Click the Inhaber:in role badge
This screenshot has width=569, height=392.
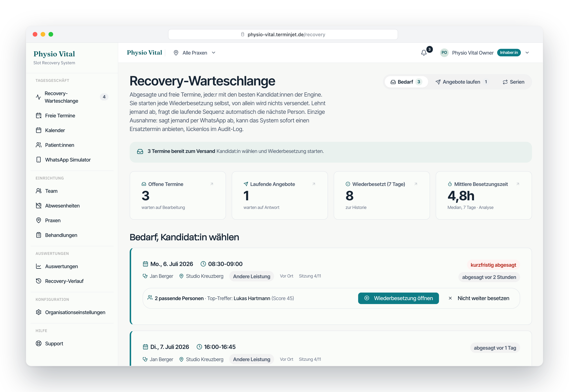coord(508,53)
